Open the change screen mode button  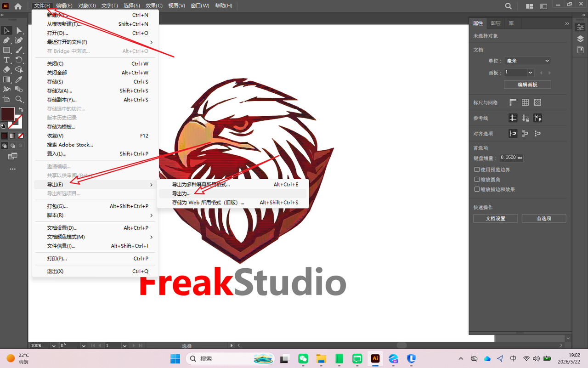click(12, 156)
